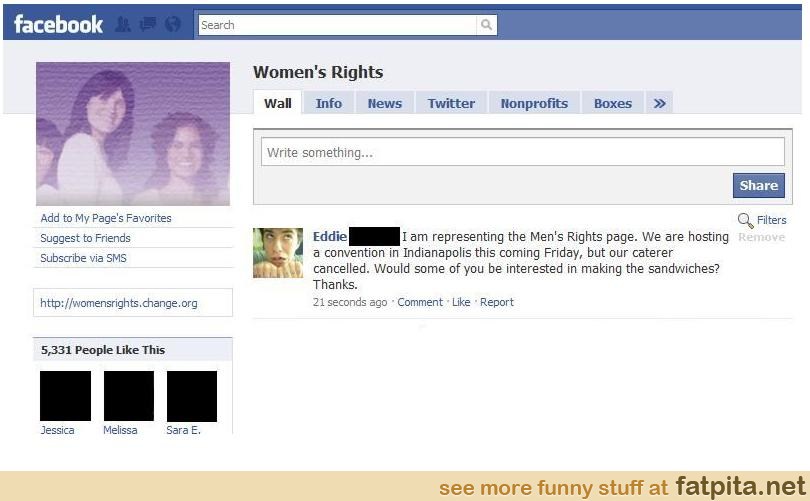Report Eddie's wall post
This screenshot has width=810, height=501.
497,302
